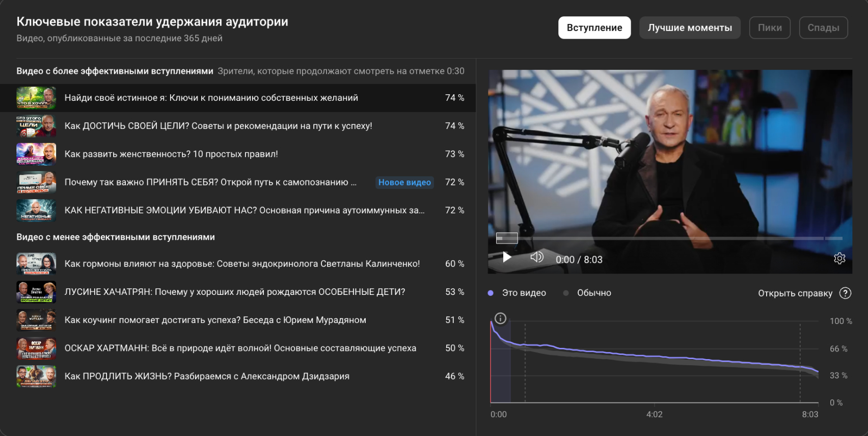The height and width of the screenshot is (436, 868).
Task: Select the Спады tab
Action: pos(823,28)
